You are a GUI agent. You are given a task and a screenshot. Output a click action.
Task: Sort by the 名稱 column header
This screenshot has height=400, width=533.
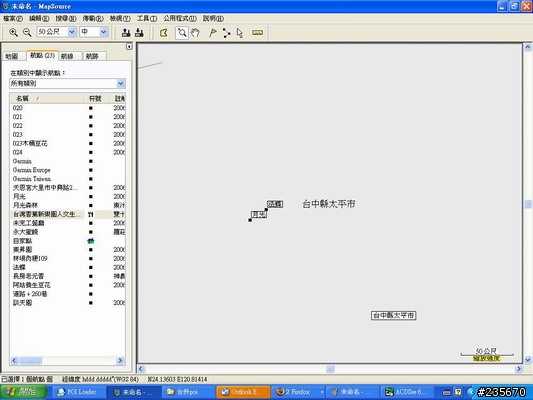47,99
